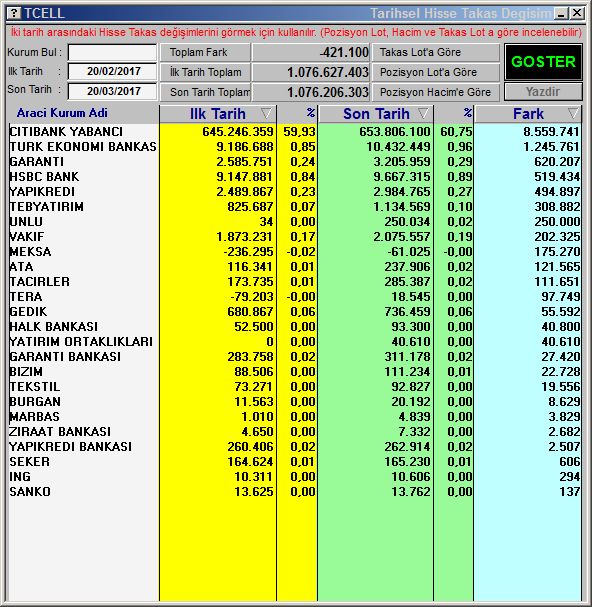Click the % column header after Son Tarih

pos(454,113)
